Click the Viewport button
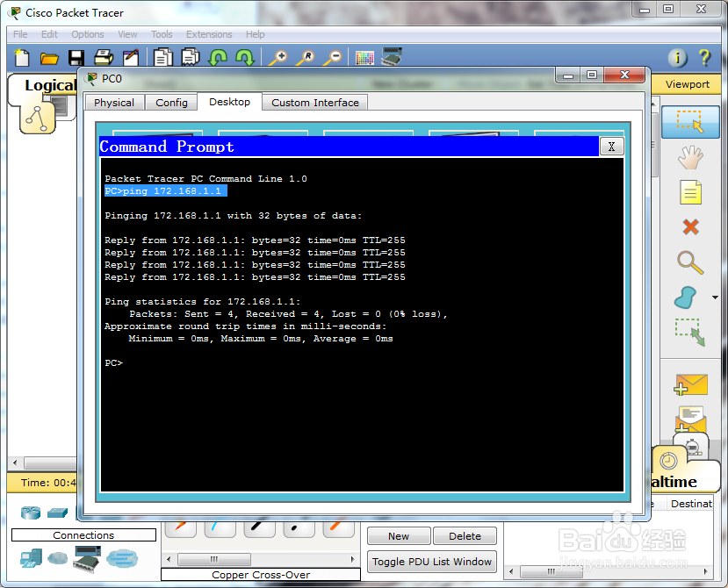 click(687, 84)
